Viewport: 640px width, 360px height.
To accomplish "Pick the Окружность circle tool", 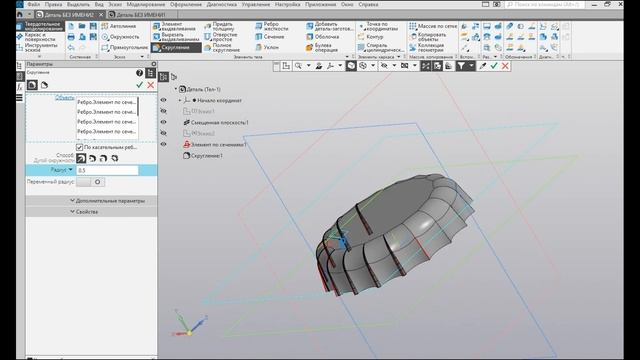I will [120, 37].
